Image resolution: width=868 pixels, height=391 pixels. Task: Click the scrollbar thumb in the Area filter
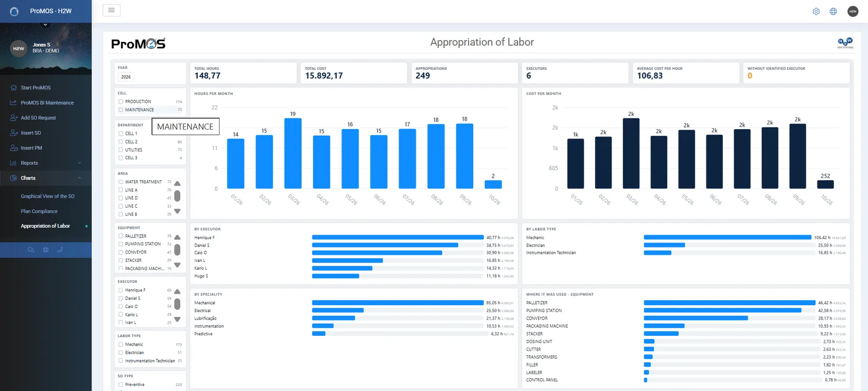[177, 196]
